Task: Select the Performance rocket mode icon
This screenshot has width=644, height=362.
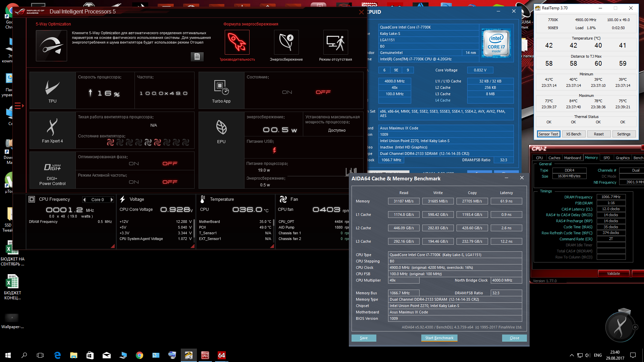Action: [x=237, y=42]
